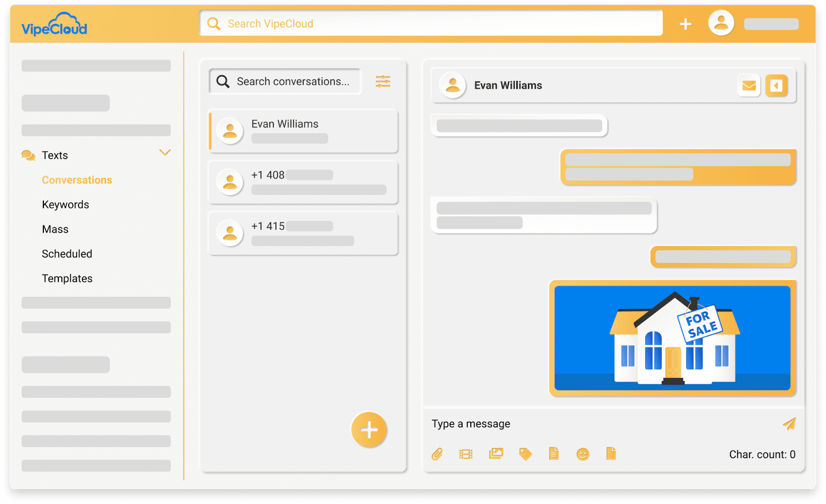826x504 pixels.
Task: Go to the Scheduled texts section
Action: tap(67, 253)
